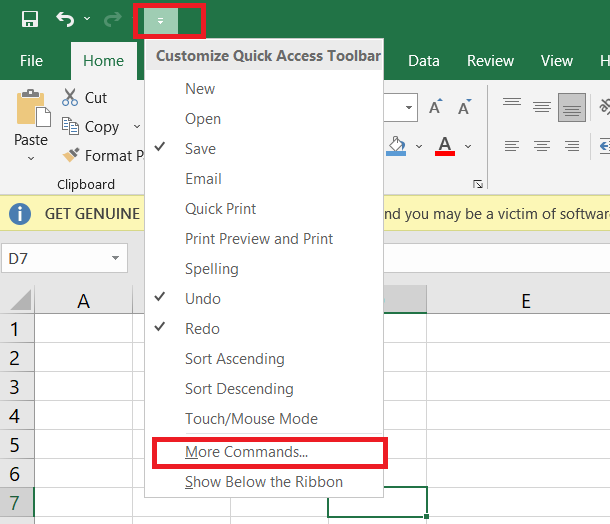
Task: Click the Middle Align icon
Action: click(542, 107)
